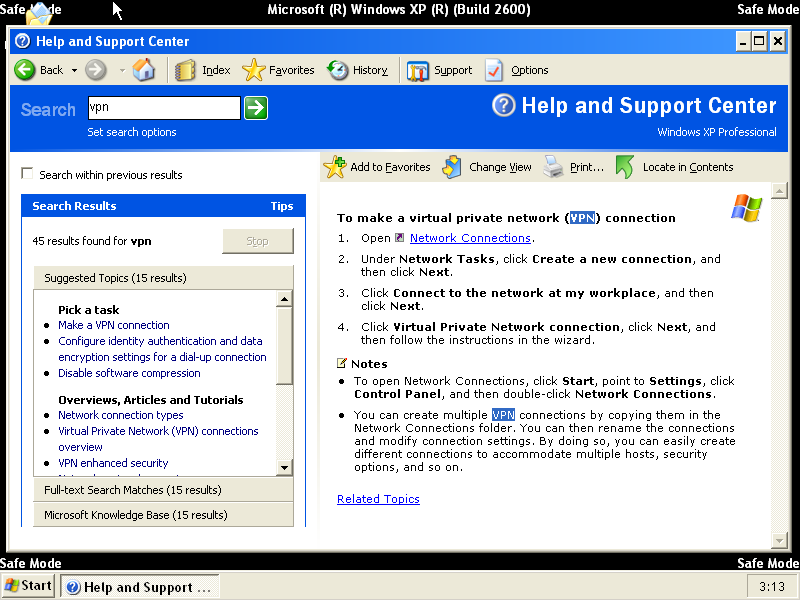Open the History clock icon
The image size is (800, 600).
pos(338,70)
